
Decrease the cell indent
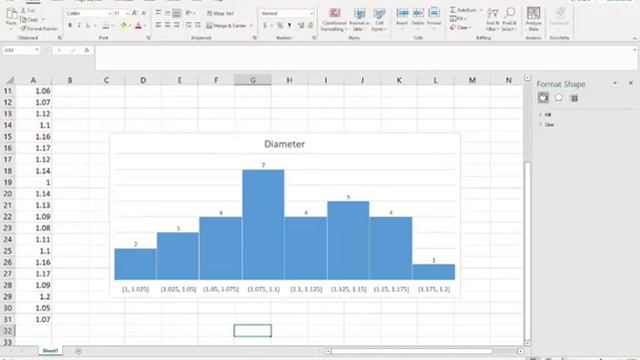[189, 25]
